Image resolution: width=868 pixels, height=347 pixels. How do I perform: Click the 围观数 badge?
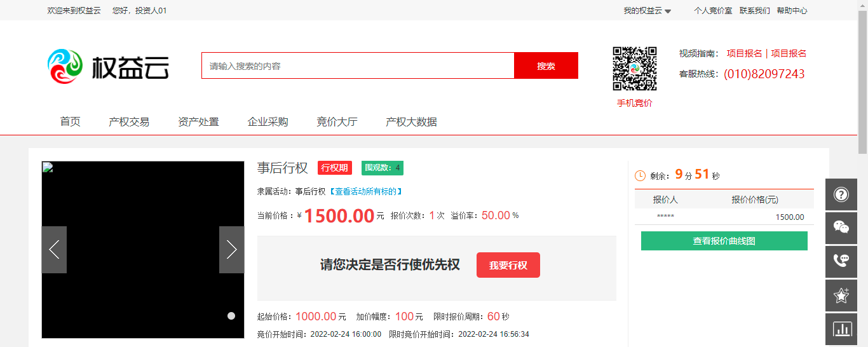pyautogui.click(x=383, y=168)
